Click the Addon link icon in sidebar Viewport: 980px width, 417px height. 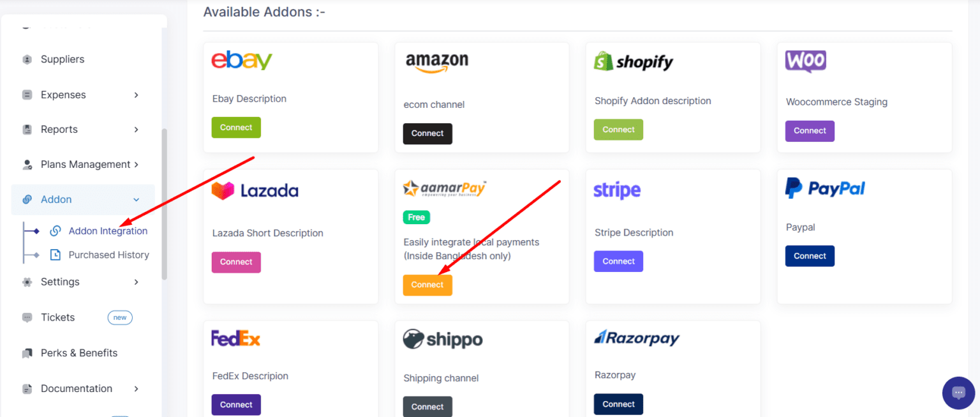point(27,199)
